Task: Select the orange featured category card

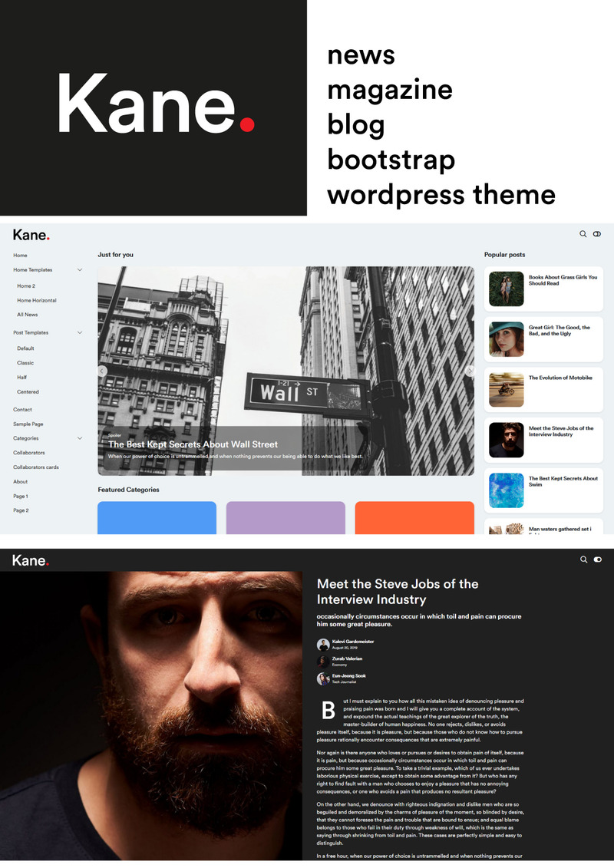Action: (414, 518)
